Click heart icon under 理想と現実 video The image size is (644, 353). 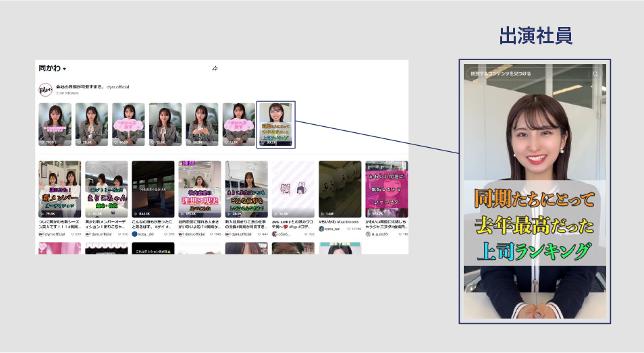click(x=211, y=234)
